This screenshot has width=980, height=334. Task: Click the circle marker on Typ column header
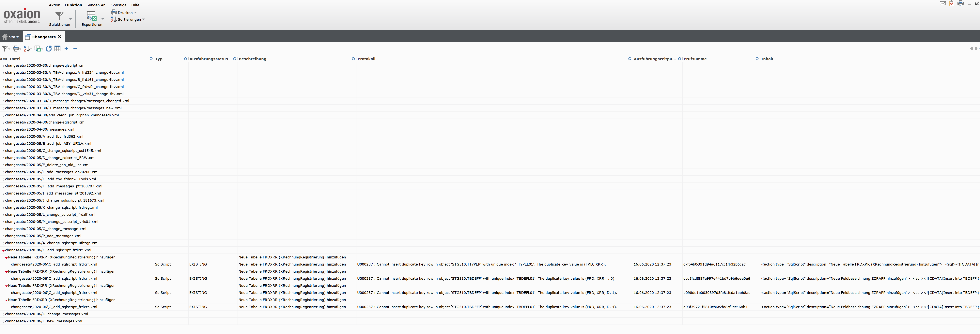point(185,59)
